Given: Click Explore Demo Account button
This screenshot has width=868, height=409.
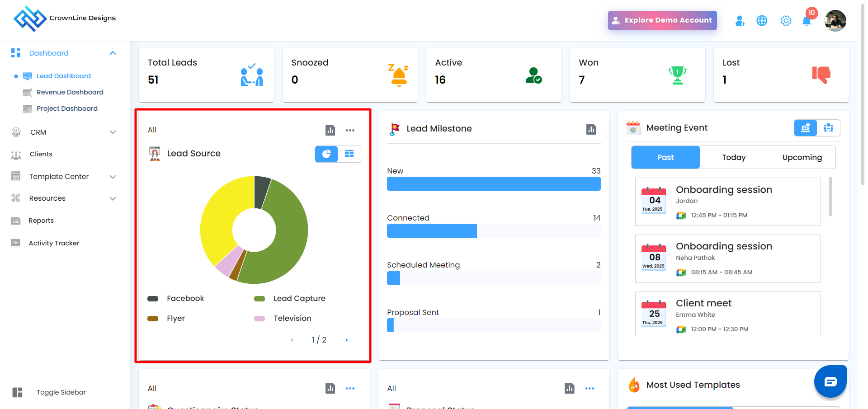Looking at the screenshot, I should 662,20.
